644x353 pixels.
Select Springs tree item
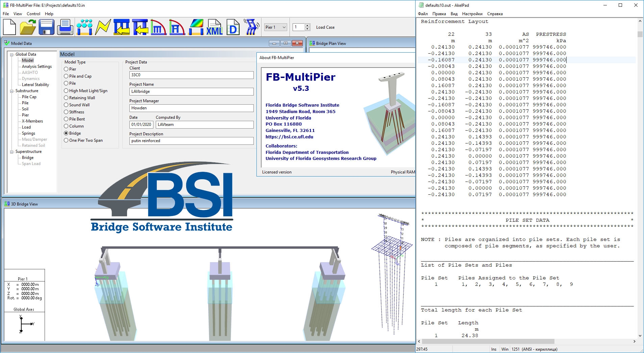(x=28, y=133)
